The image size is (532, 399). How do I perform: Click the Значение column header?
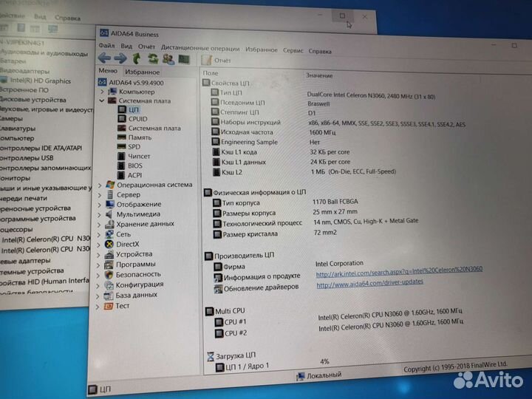(x=319, y=75)
